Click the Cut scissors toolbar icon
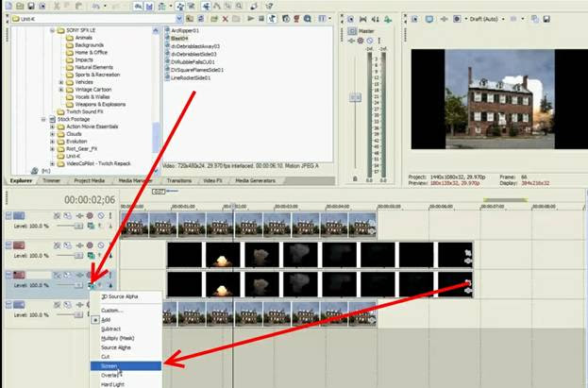588x388 pixels. point(57,6)
